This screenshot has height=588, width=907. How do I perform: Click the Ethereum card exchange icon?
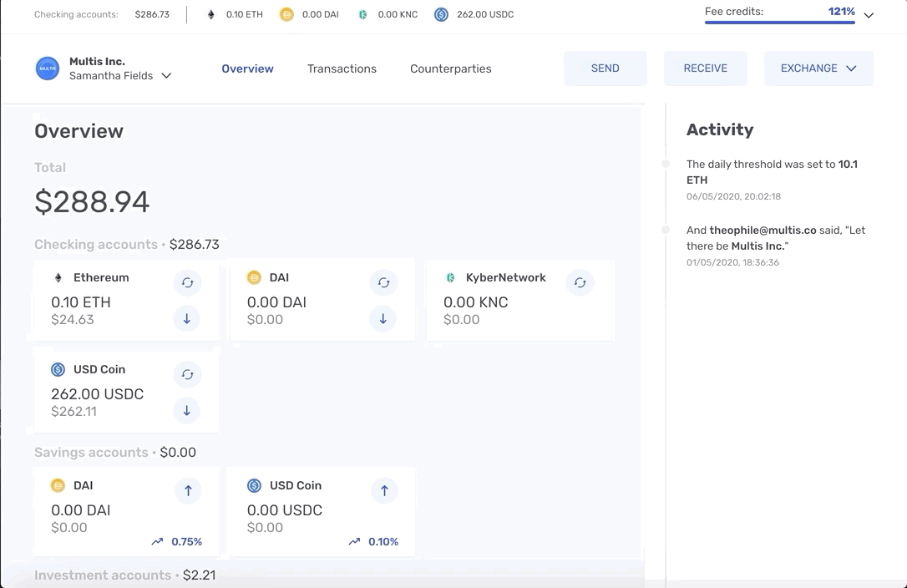point(187,283)
